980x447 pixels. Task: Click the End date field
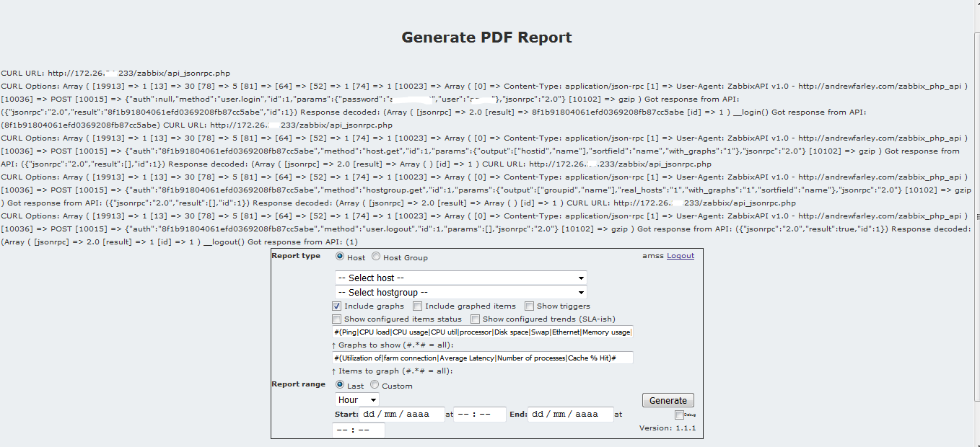pyautogui.click(x=572, y=415)
